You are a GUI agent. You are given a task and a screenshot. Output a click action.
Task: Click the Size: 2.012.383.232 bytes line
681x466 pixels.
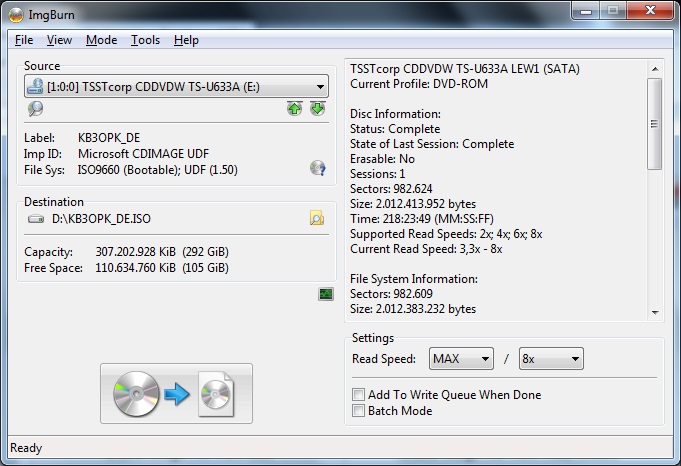pos(413,309)
